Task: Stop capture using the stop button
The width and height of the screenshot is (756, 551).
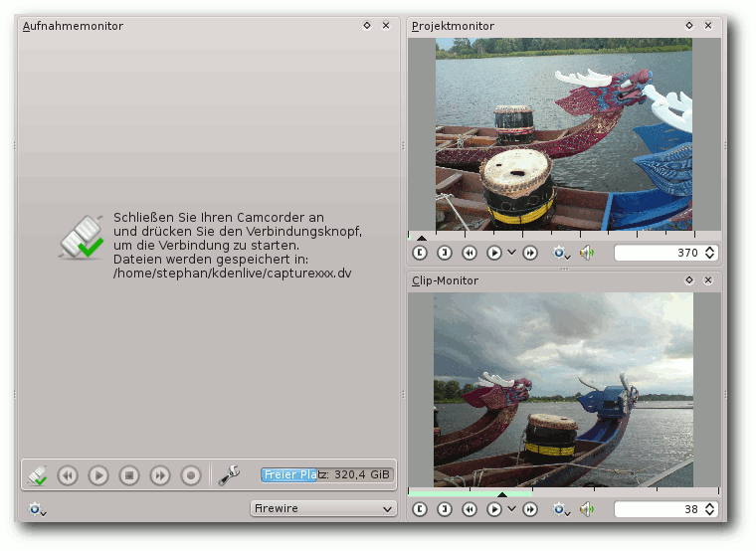Action: (129, 475)
